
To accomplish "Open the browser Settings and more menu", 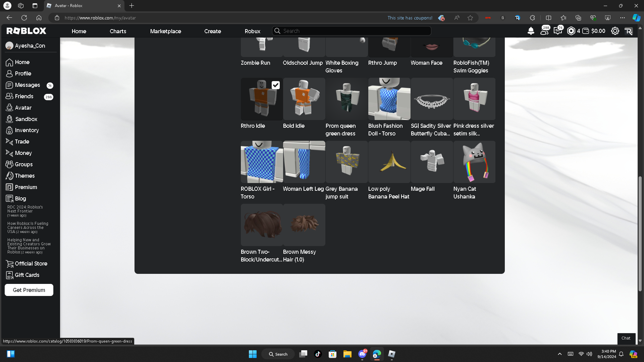I will 623,18.
